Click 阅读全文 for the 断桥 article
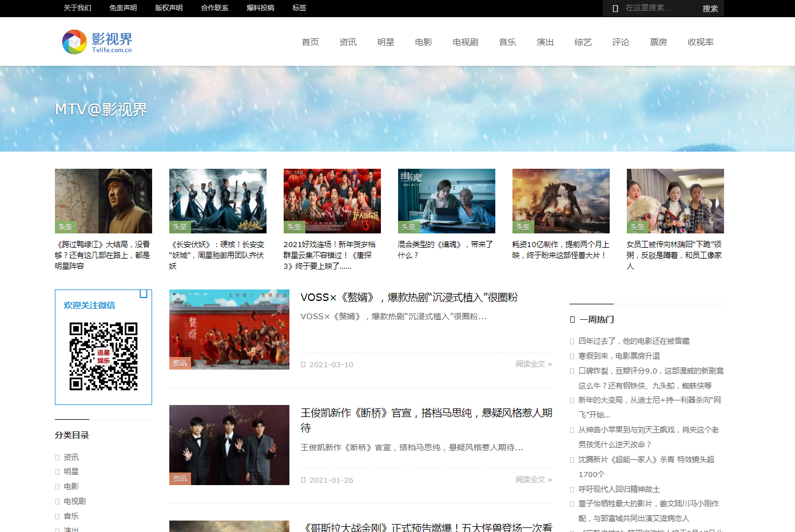795x532 pixels. point(534,479)
